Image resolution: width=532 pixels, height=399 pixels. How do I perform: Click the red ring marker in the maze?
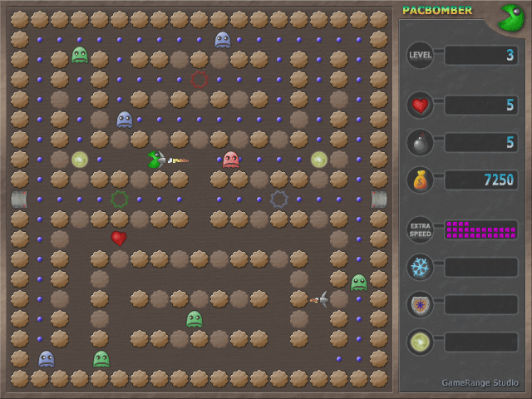[x=199, y=80]
